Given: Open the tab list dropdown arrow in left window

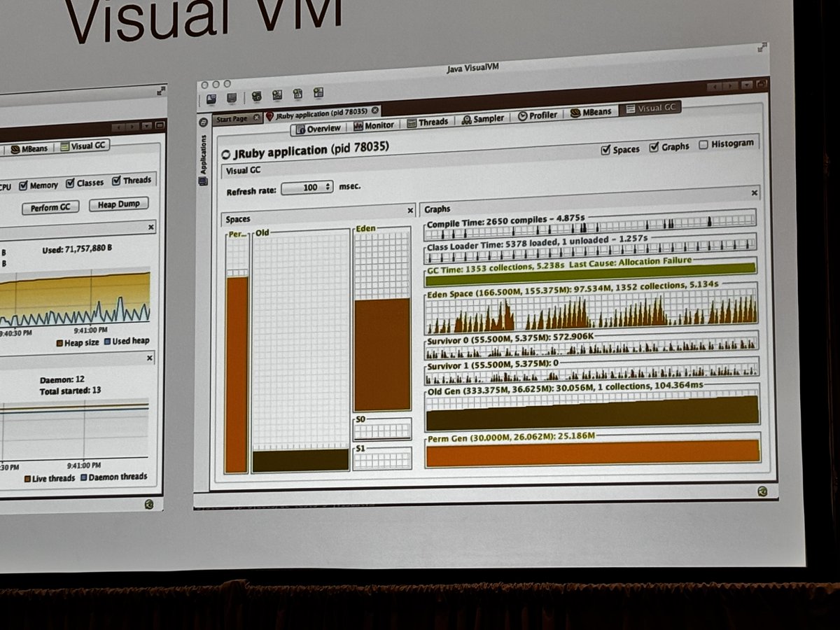Looking at the screenshot, I should coord(146,127).
